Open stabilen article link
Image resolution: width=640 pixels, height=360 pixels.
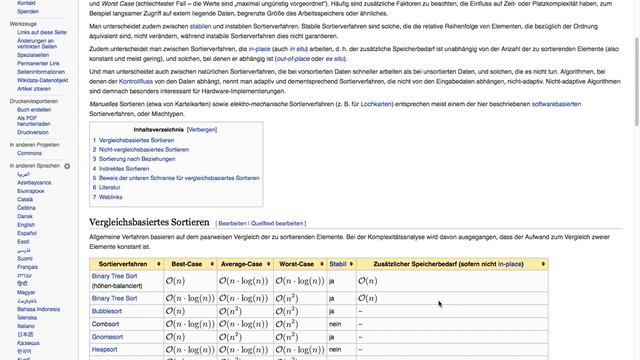point(200,27)
